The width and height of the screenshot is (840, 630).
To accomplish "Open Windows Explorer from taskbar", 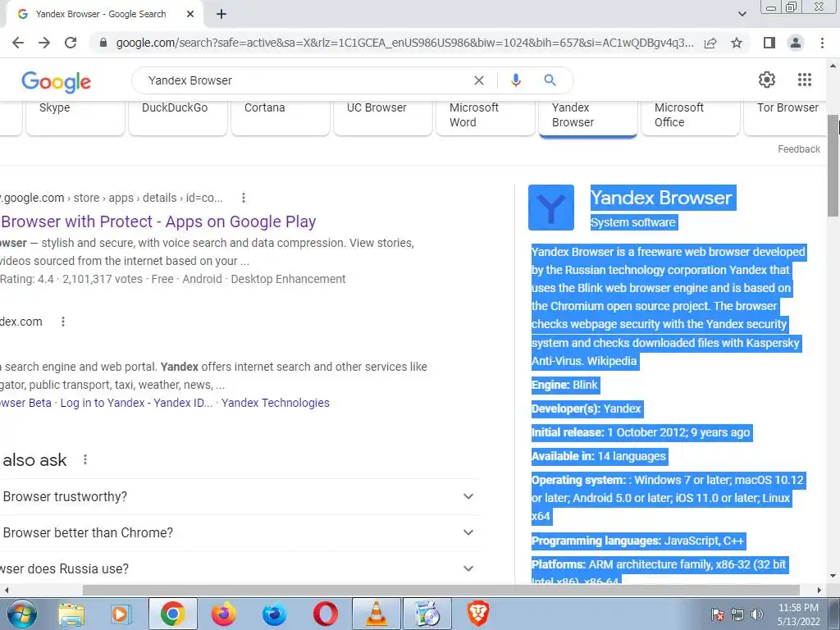I will [x=71, y=614].
